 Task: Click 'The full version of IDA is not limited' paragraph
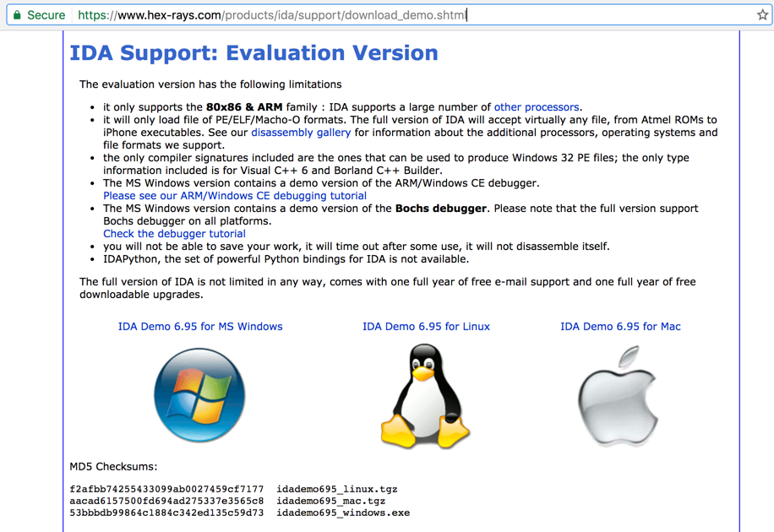(x=388, y=288)
